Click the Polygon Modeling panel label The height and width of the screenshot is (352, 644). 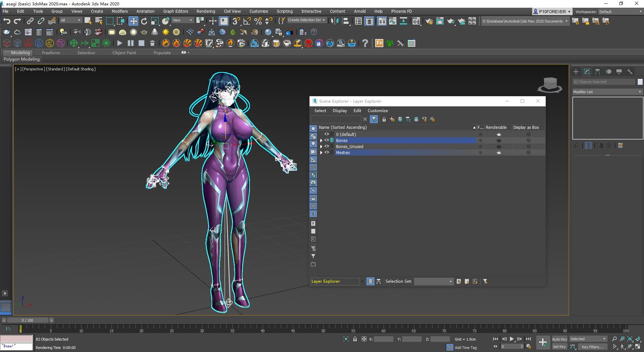click(22, 59)
